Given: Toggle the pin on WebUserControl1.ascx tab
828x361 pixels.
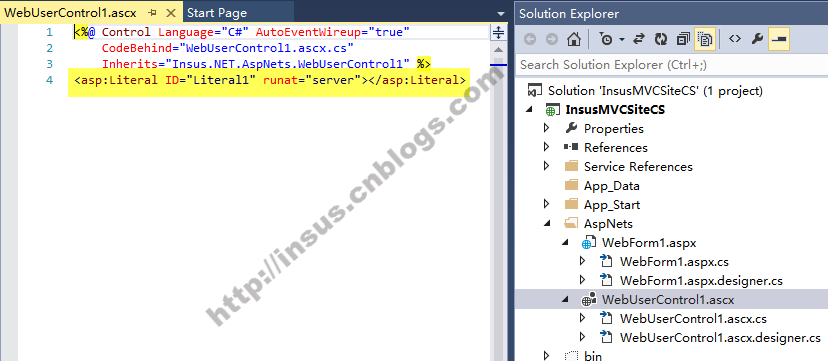Looking at the screenshot, I should coord(153,13).
